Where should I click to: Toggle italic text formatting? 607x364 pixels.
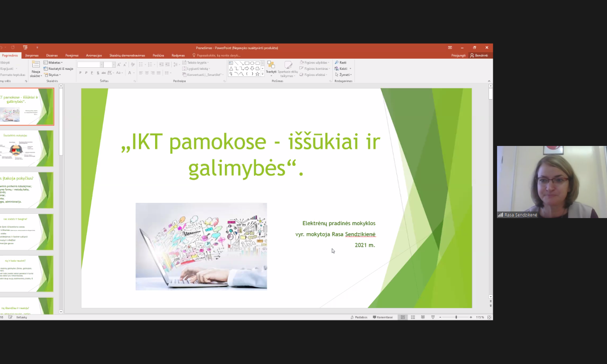point(86,73)
